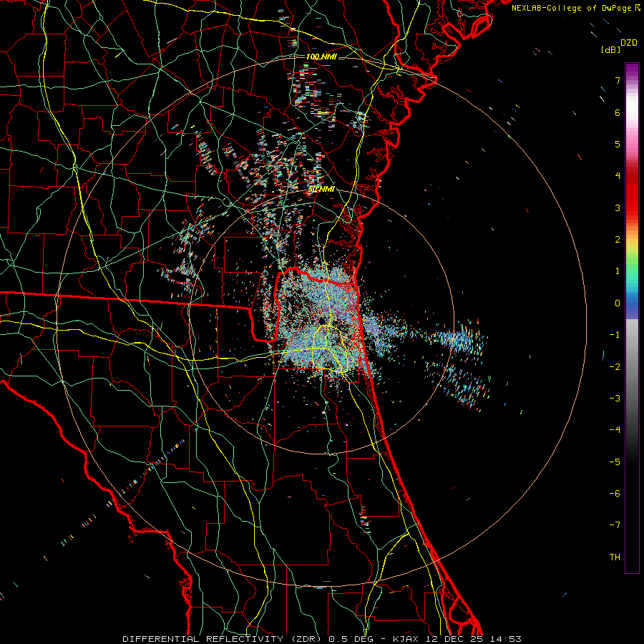Click the 12 DEC 25 date text
Screen dimensions: 644x644
pos(456,639)
